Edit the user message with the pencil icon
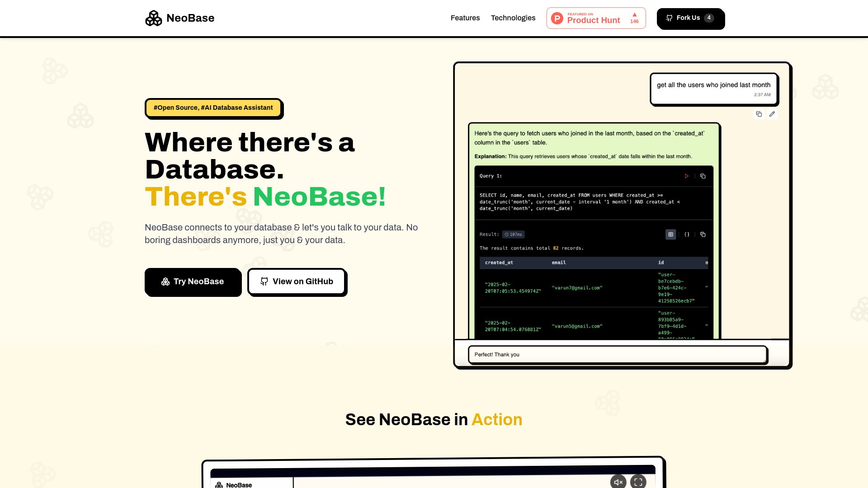Image resolution: width=868 pixels, height=488 pixels. click(772, 114)
